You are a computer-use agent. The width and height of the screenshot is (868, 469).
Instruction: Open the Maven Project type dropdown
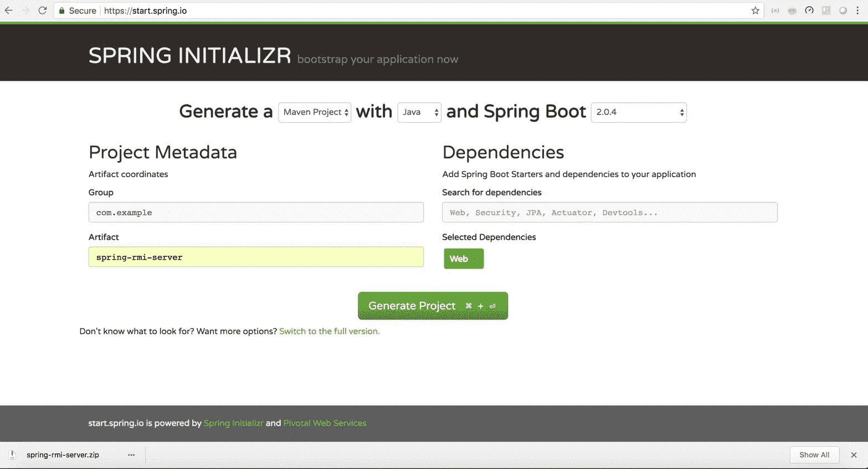[315, 112]
